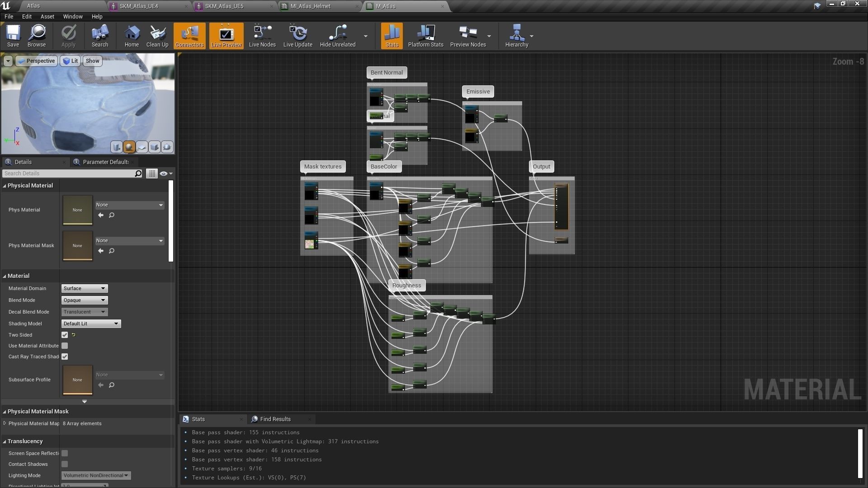Uncheck the Two Sided checkbox
Viewport: 868px width, 488px height.
tap(65, 335)
